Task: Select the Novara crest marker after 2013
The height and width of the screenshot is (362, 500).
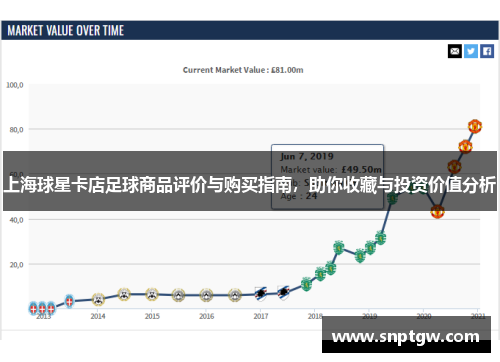Action: point(69,301)
